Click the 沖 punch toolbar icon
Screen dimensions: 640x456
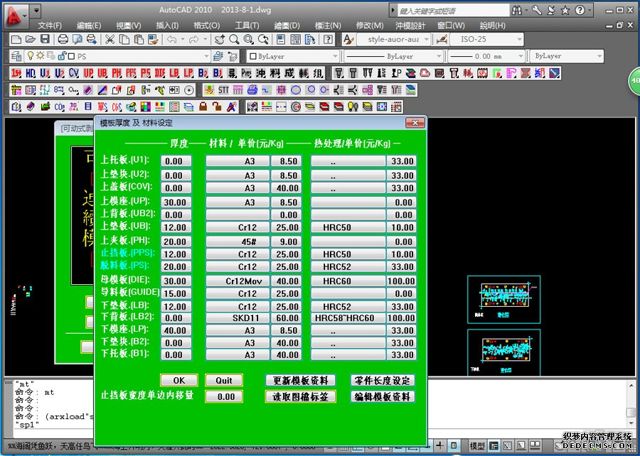261,73
